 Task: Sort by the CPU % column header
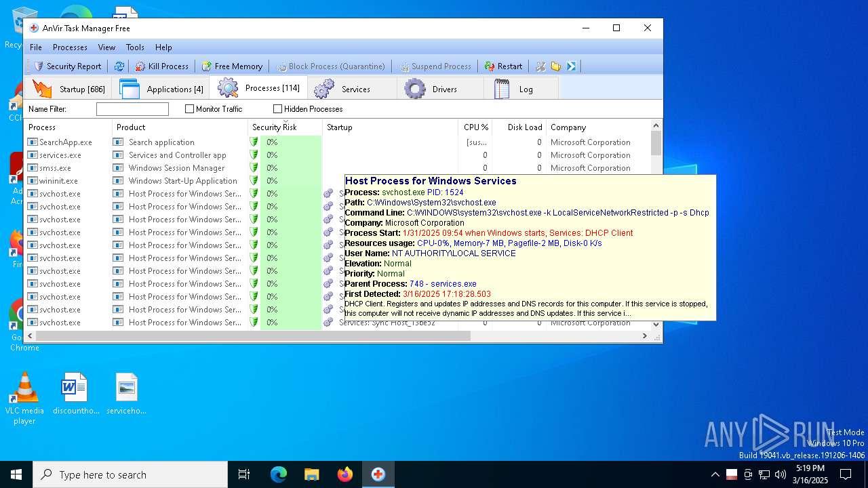[x=475, y=127]
